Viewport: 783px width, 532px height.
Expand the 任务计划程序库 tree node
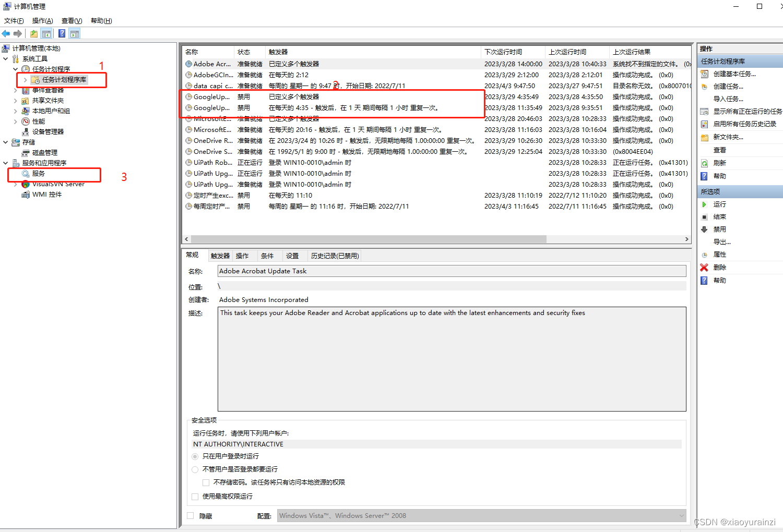26,80
